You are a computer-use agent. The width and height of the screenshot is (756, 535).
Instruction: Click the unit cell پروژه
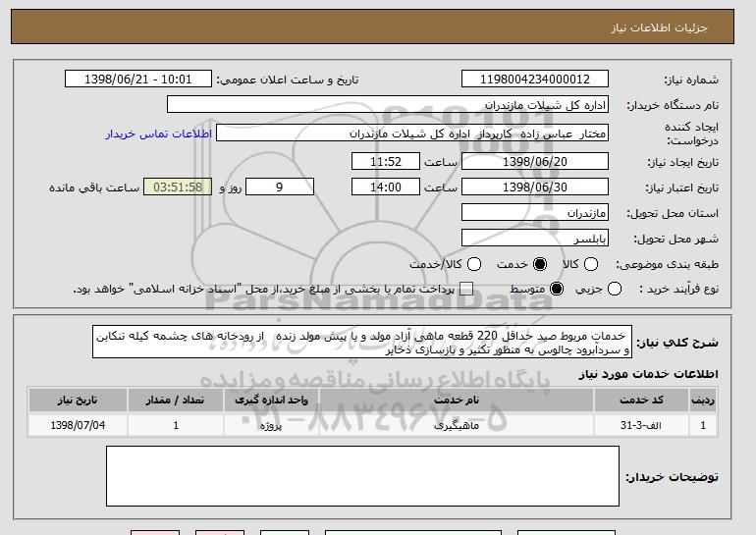[x=271, y=425]
